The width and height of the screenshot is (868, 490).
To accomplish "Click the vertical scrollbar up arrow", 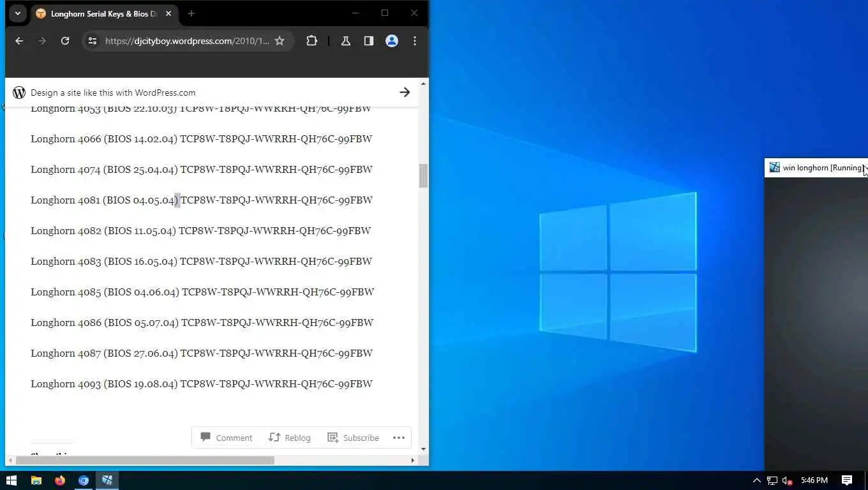I will tap(423, 84).
